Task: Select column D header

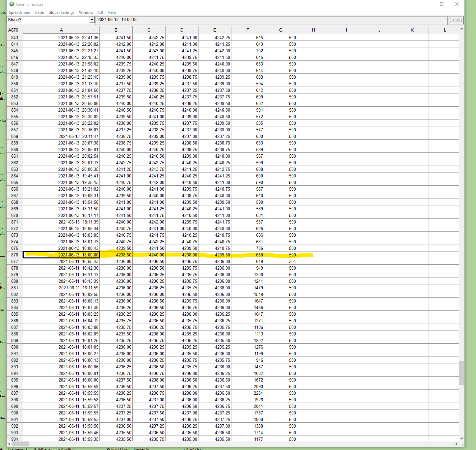Action: tap(182, 30)
